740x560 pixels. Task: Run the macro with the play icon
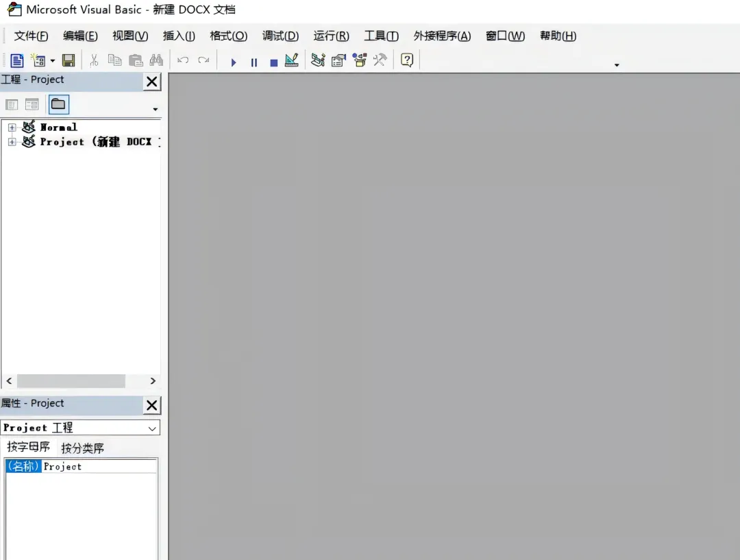coord(233,62)
